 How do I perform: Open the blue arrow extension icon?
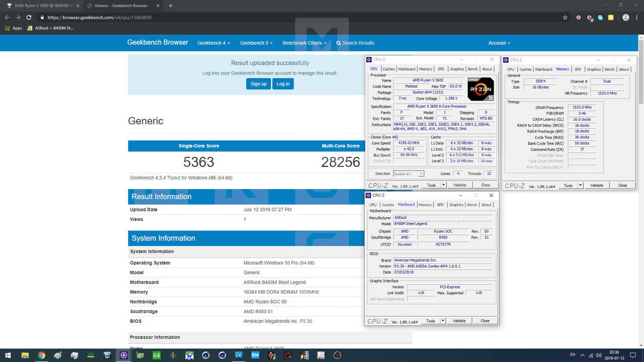600,17
